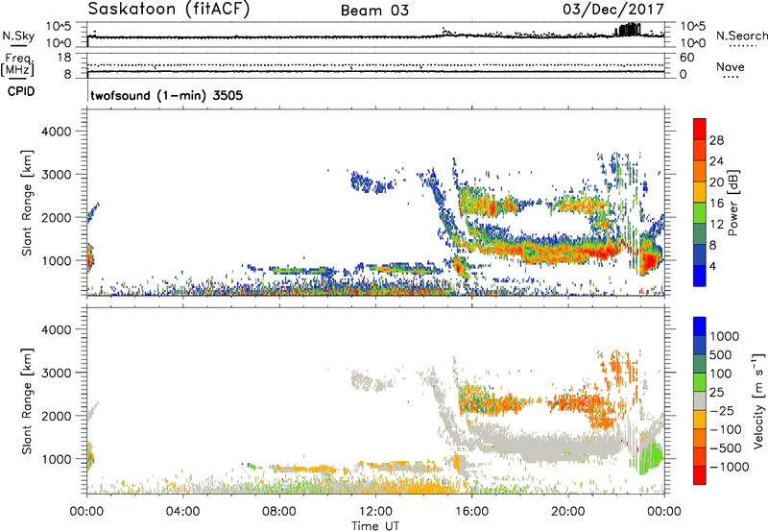The width and height of the screenshot is (768, 532).
Task: Click the '12:00' time axis tick
Action: [375, 512]
